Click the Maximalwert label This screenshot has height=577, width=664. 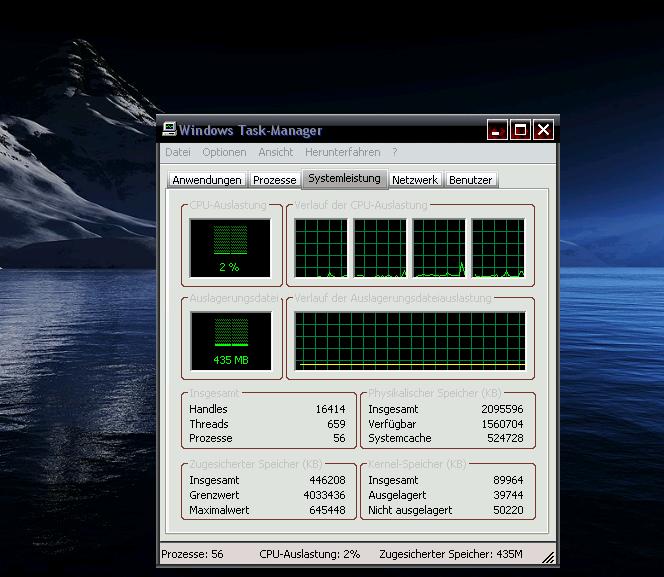point(219,510)
